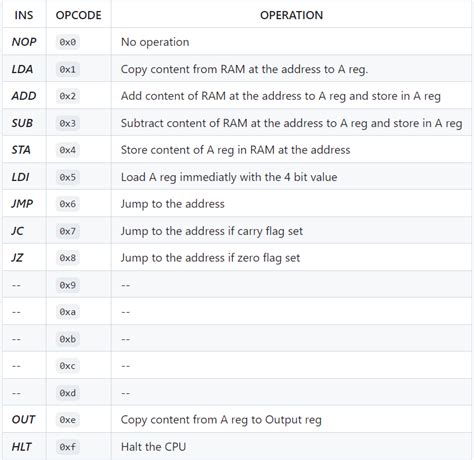474x460 pixels.
Task: Click the ADD instruction description text
Action: 281,96
